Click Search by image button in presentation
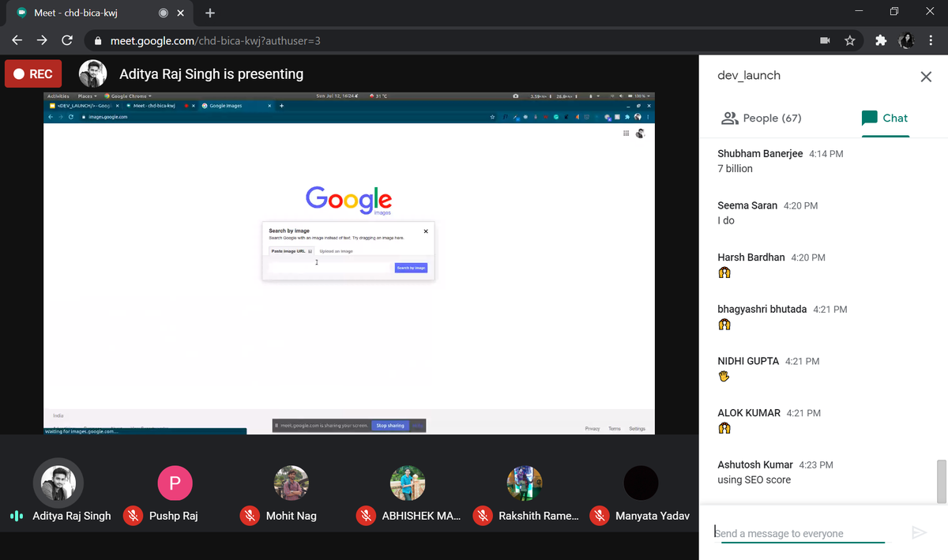Screen dimensions: 948x560 coord(411,268)
